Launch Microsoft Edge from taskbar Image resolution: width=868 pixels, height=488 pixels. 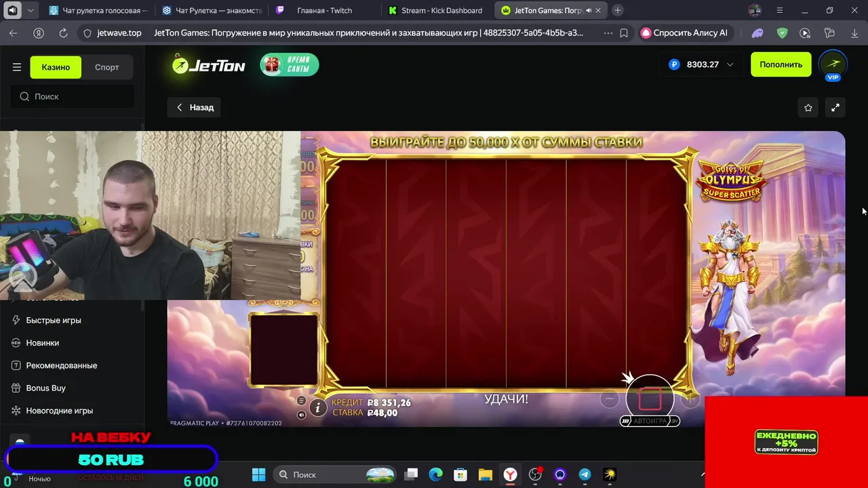tap(435, 474)
